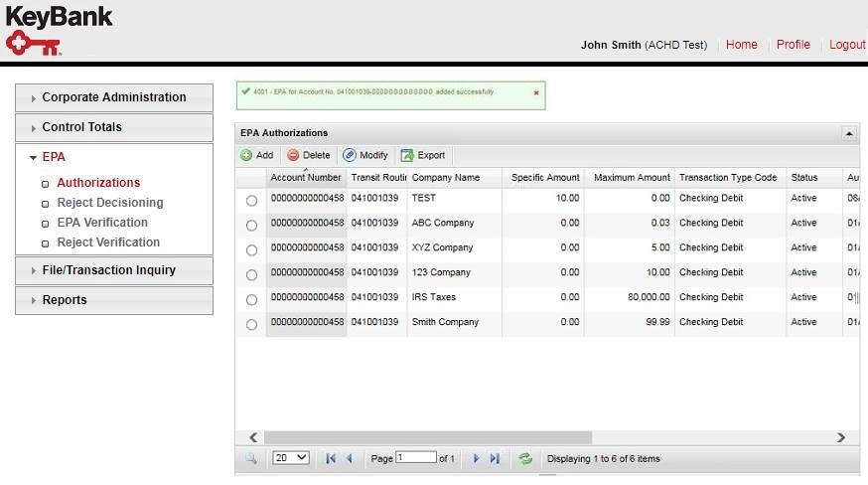Click the Profile link
The image size is (868, 485).
pyautogui.click(x=793, y=45)
